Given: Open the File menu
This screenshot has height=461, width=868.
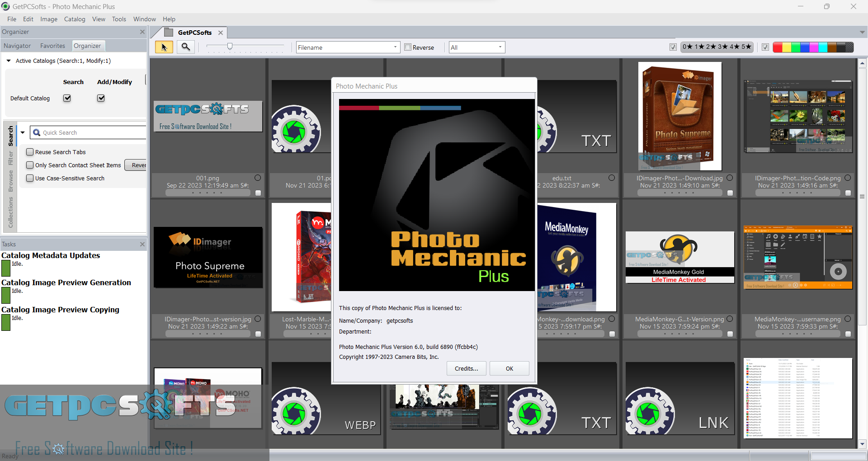Looking at the screenshot, I should [12, 19].
